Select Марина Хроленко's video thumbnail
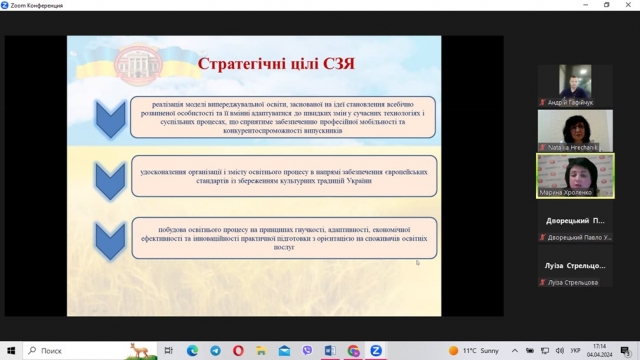640x360 pixels. click(575, 176)
